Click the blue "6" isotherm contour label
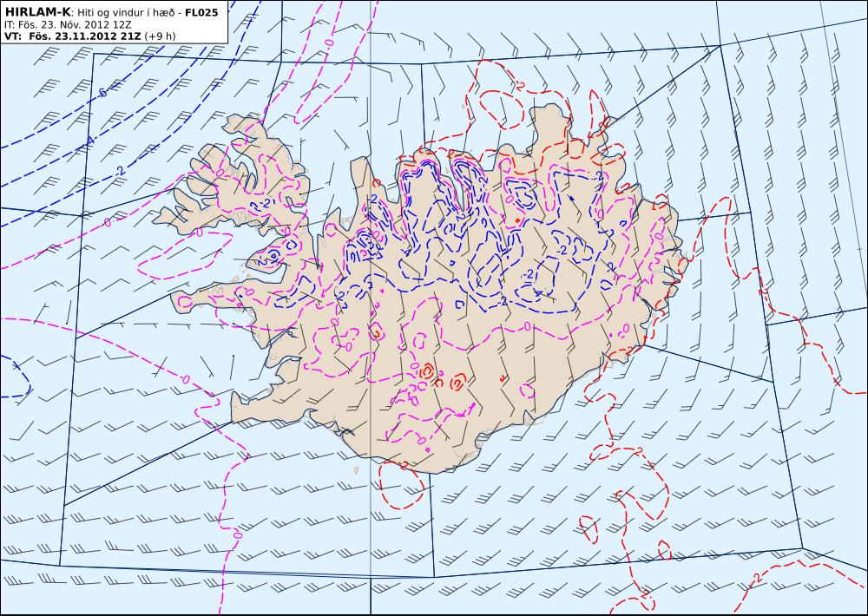This screenshot has width=868, height=616. (103, 93)
